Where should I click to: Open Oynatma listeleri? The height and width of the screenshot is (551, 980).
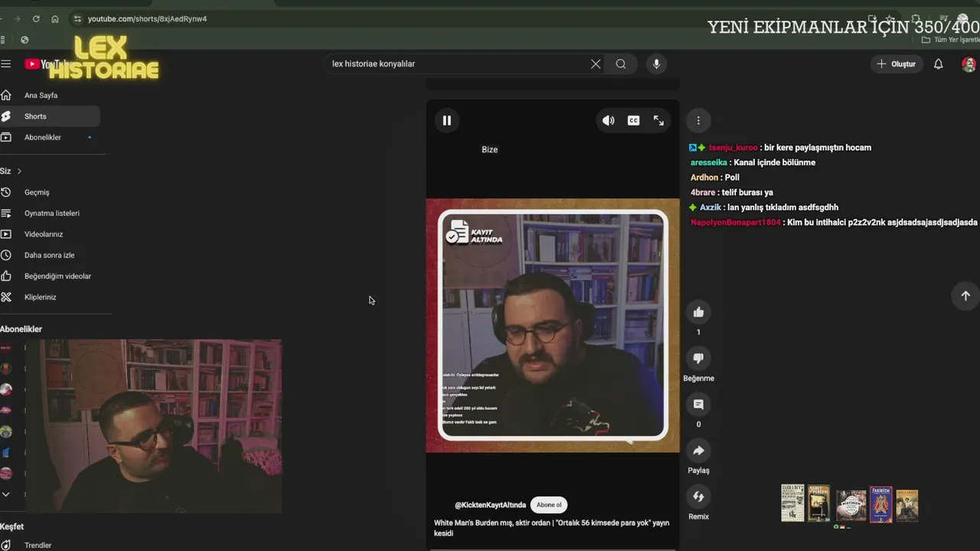[50, 213]
